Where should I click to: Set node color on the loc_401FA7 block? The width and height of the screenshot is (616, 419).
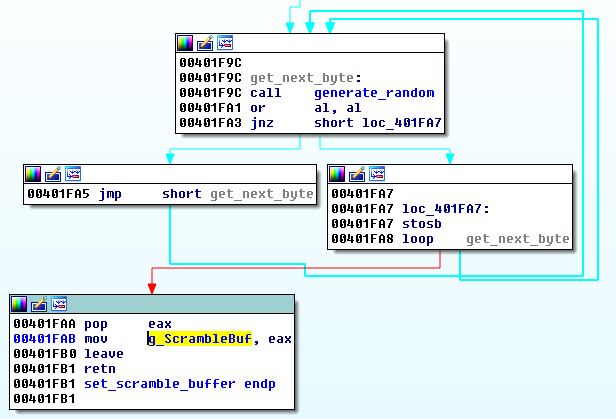337,174
